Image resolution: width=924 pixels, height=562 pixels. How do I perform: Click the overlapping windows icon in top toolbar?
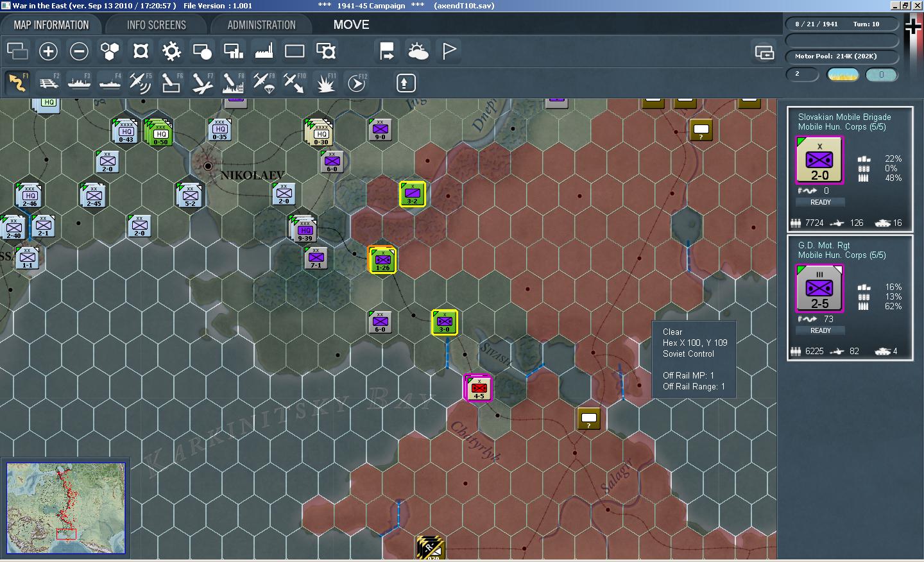[17, 51]
